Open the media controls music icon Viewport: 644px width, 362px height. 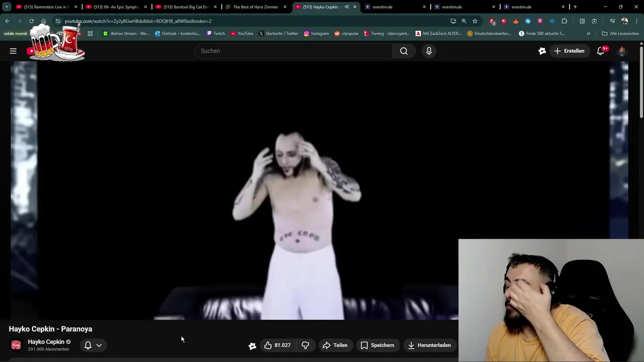(x=612, y=21)
